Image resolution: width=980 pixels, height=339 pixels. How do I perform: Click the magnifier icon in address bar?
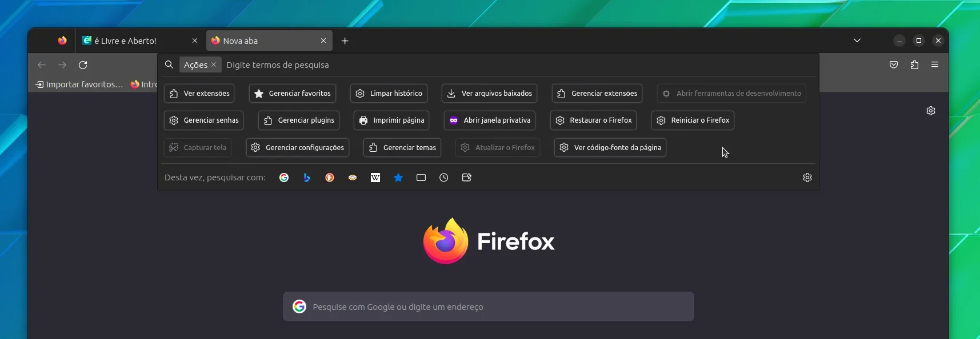(x=169, y=64)
